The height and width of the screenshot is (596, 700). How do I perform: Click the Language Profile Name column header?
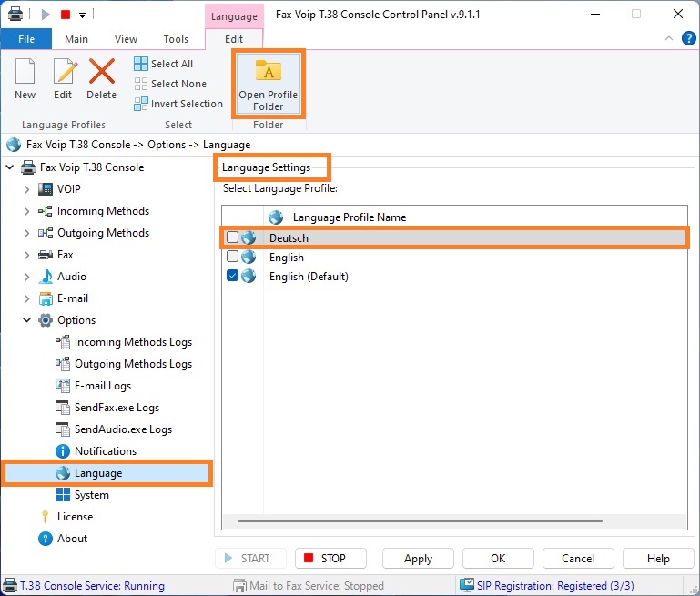pos(350,217)
